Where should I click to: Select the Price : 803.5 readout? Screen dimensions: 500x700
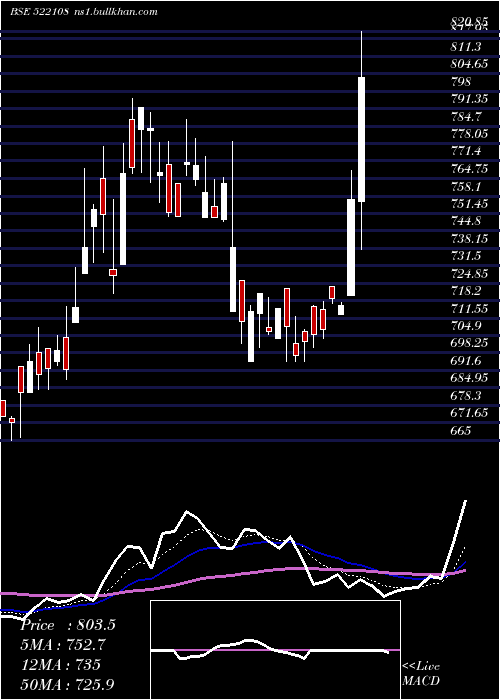tap(68, 625)
